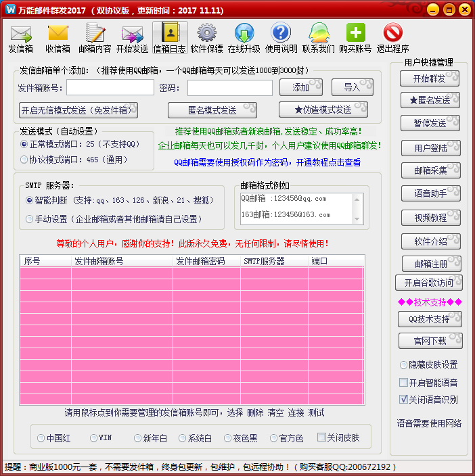This screenshot has height=476, width=475.
Task: Click the 邮箱注册 button
Action: (432, 264)
